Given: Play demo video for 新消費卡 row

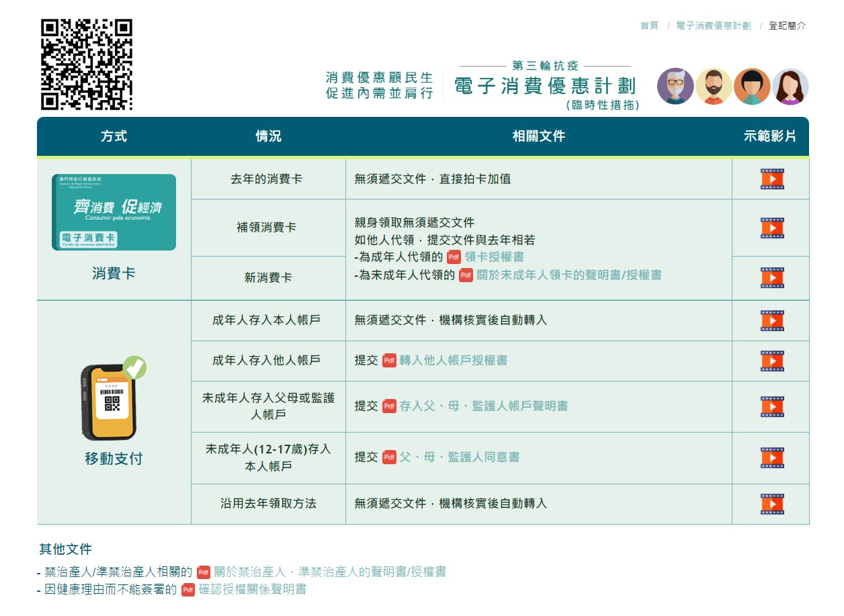Looking at the screenshot, I should pyautogui.click(x=771, y=277).
